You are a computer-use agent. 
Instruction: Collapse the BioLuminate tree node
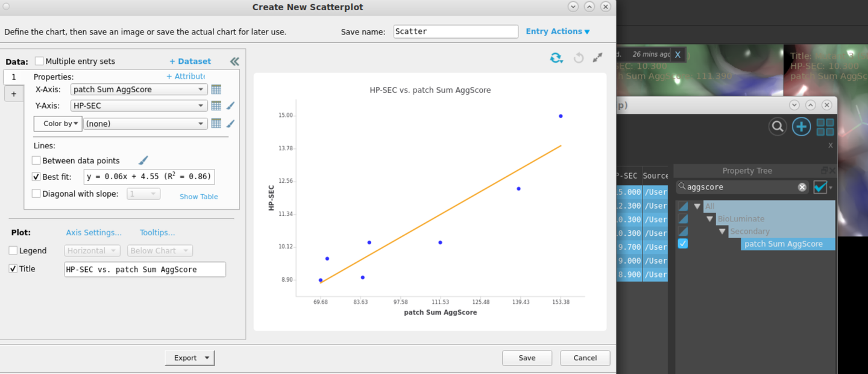[710, 219]
